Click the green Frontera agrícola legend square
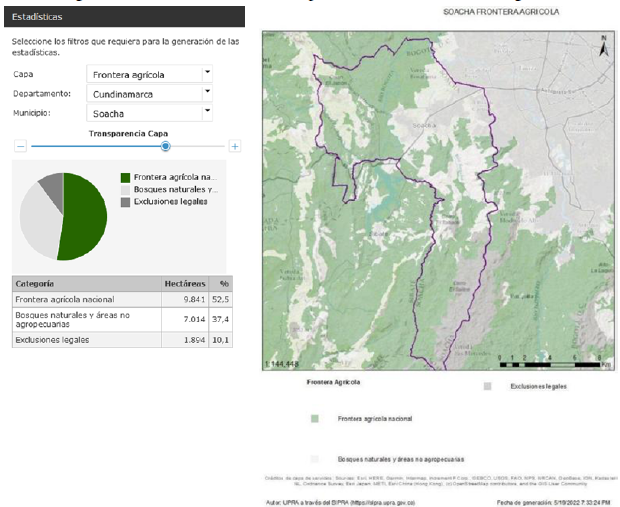Image resolution: width=620 pixels, height=507 pixels. click(125, 176)
